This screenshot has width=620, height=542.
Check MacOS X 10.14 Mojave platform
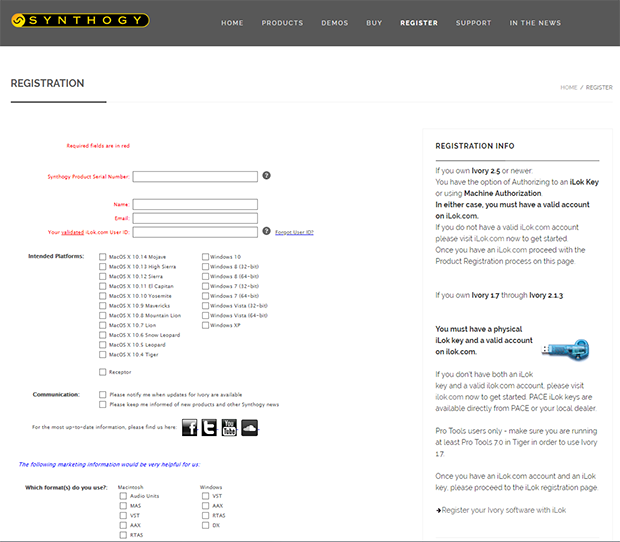(x=103, y=257)
